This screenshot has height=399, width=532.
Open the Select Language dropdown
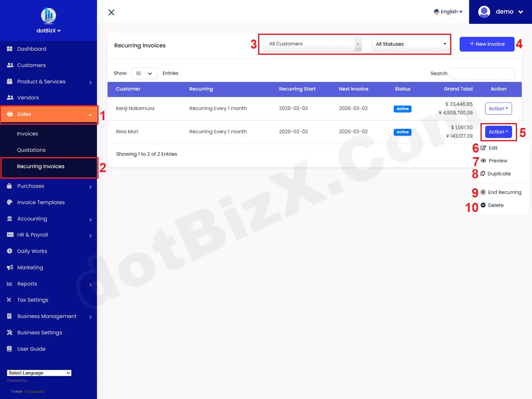tap(39, 373)
